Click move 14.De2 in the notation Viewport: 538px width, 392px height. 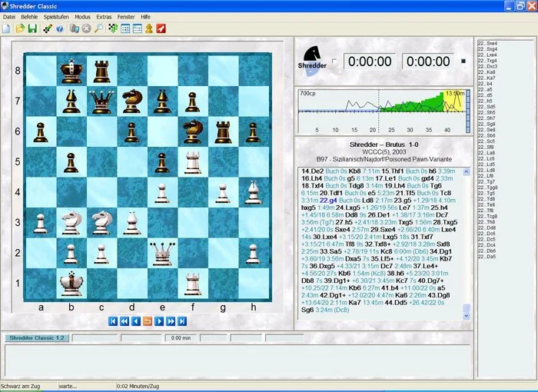point(313,171)
